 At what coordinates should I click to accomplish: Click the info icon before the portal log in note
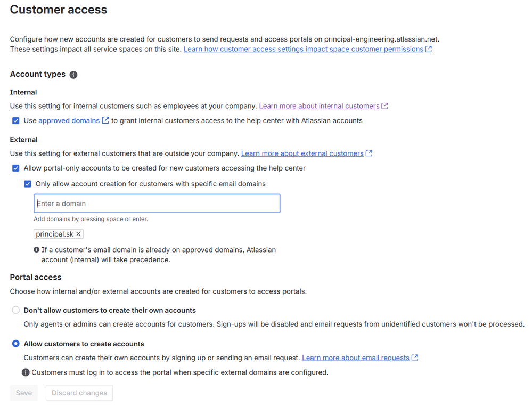coord(26,372)
